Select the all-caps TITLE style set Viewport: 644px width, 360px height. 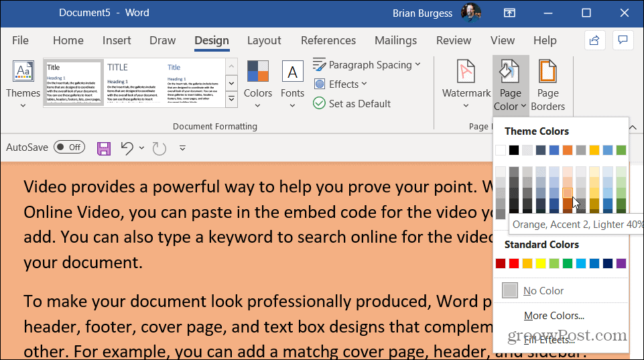pyautogui.click(x=133, y=82)
